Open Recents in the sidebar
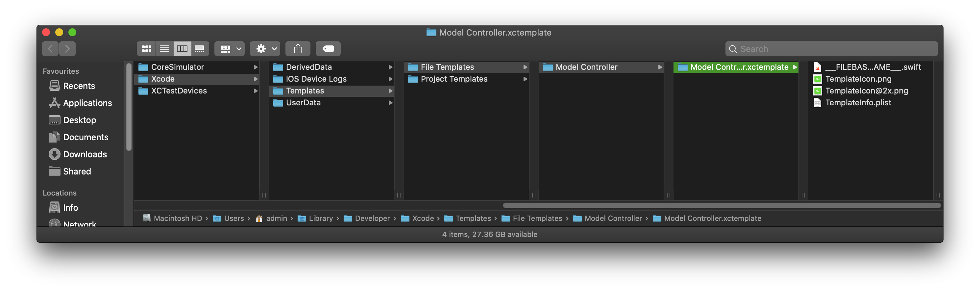The image size is (980, 291). click(x=79, y=86)
